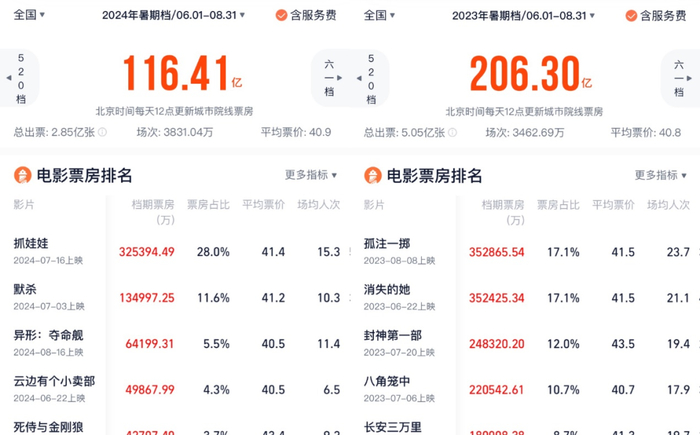
Task: Click the 11.6% share for 默杀
Action: (213, 298)
